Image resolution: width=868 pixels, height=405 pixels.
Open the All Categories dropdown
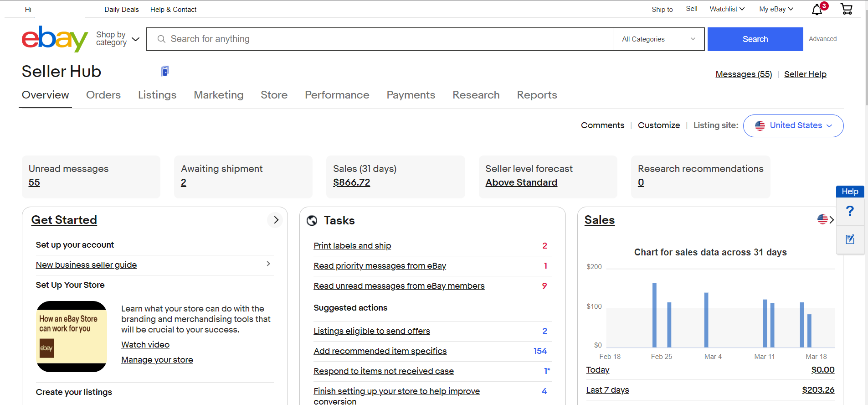[658, 39]
